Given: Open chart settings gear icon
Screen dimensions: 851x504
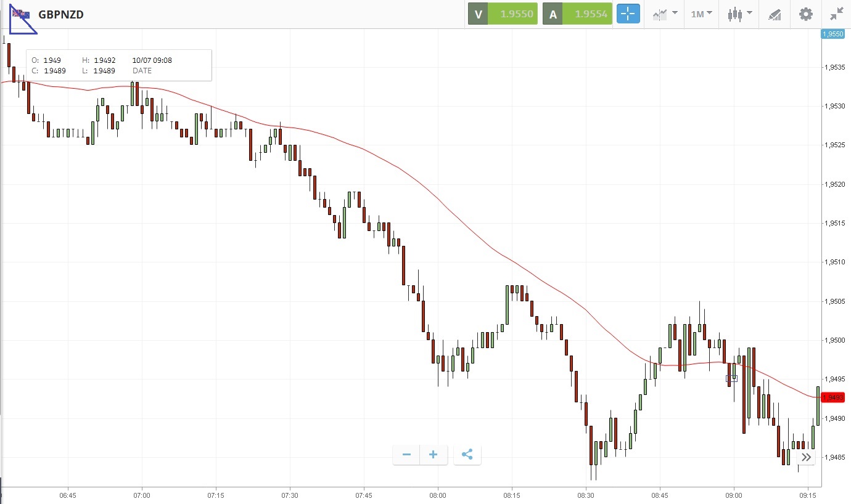Looking at the screenshot, I should (805, 14).
